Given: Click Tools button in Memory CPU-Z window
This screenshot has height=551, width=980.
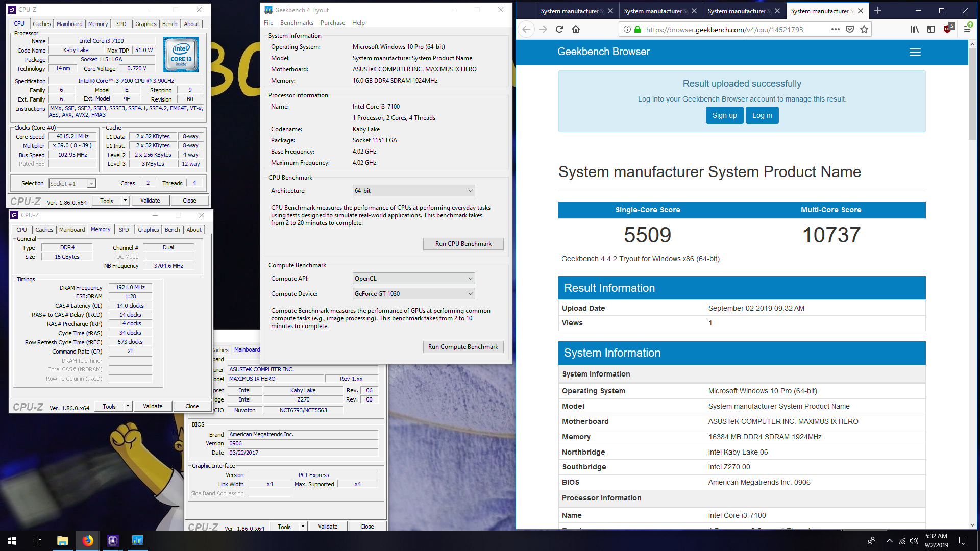Looking at the screenshot, I should click(x=109, y=406).
